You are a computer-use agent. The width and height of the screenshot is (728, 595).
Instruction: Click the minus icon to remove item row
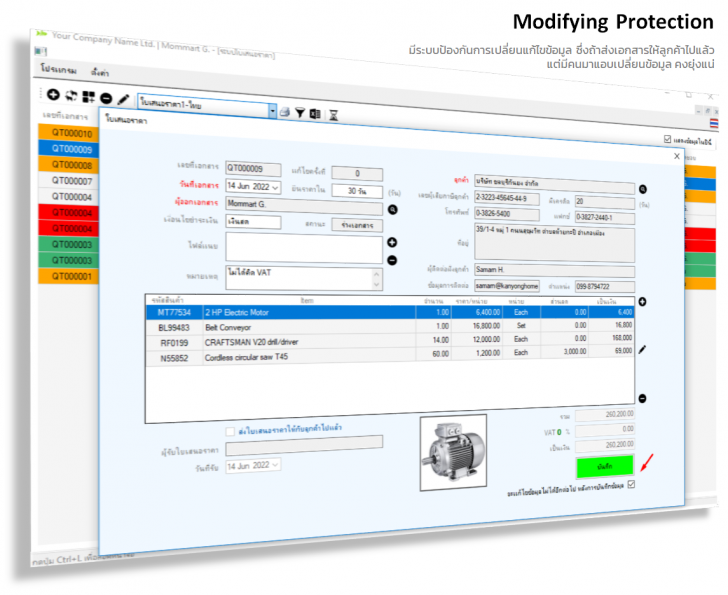643,398
